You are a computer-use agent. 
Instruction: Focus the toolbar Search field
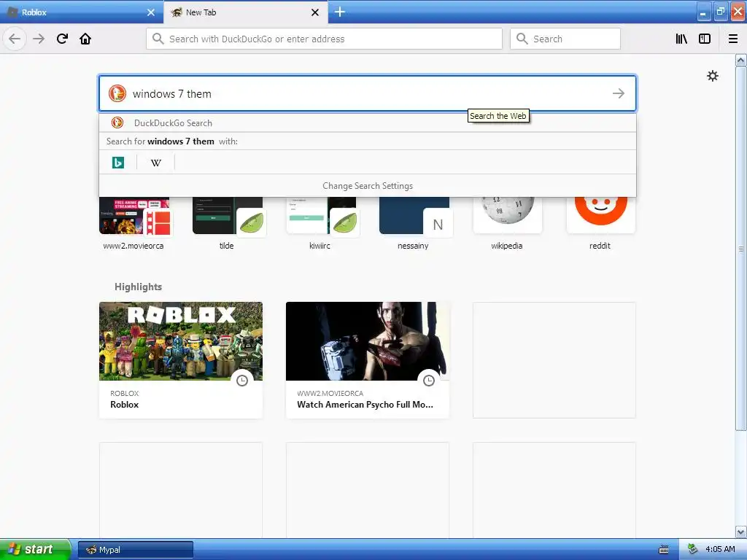click(x=565, y=39)
